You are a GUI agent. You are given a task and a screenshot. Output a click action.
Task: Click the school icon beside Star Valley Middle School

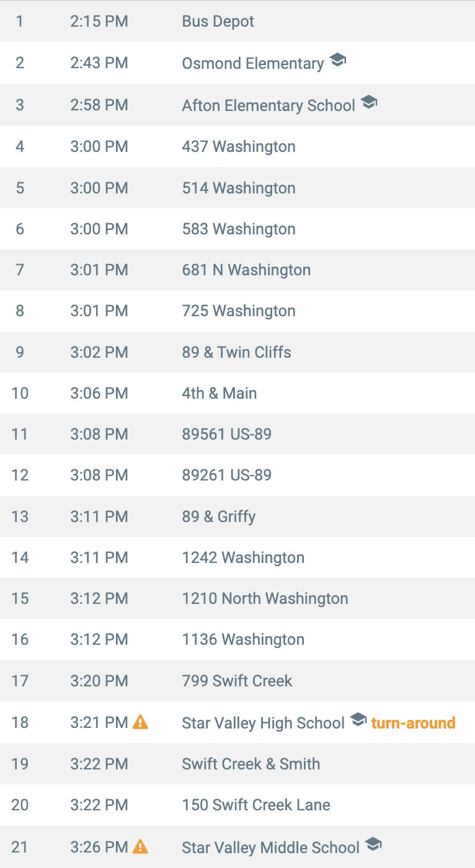point(373,843)
